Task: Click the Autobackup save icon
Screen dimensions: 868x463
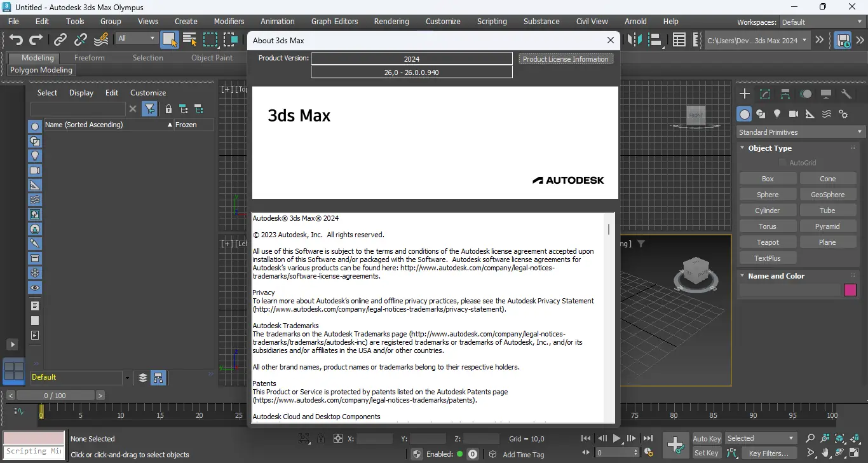Action: (x=843, y=40)
